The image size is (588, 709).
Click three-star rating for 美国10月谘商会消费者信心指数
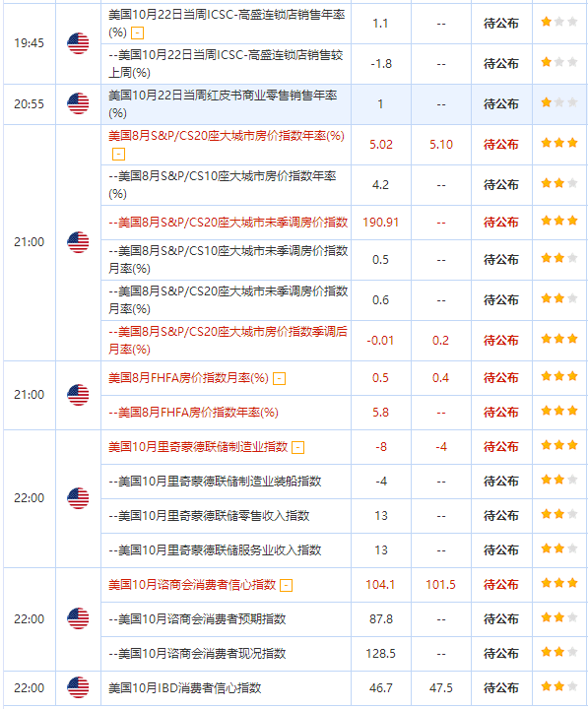click(x=559, y=583)
